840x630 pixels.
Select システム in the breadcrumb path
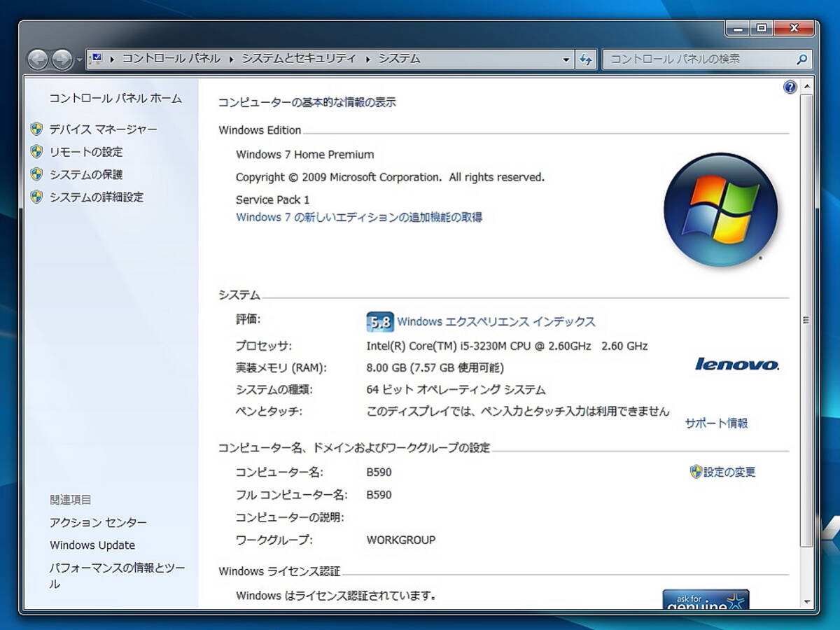[399, 59]
